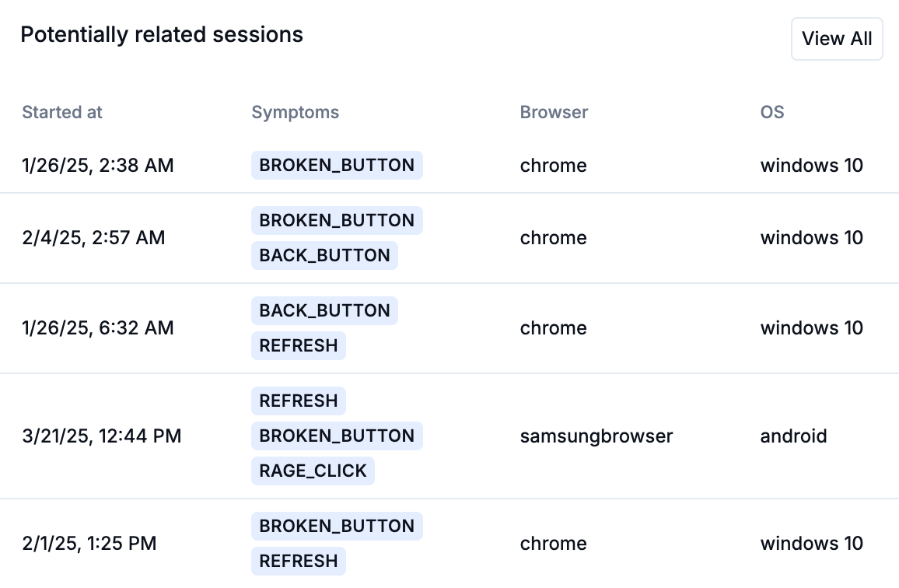The height and width of the screenshot is (588, 899).
Task: Open the session started 1/26/25, 2:38 AM
Action: tap(98, 166)
